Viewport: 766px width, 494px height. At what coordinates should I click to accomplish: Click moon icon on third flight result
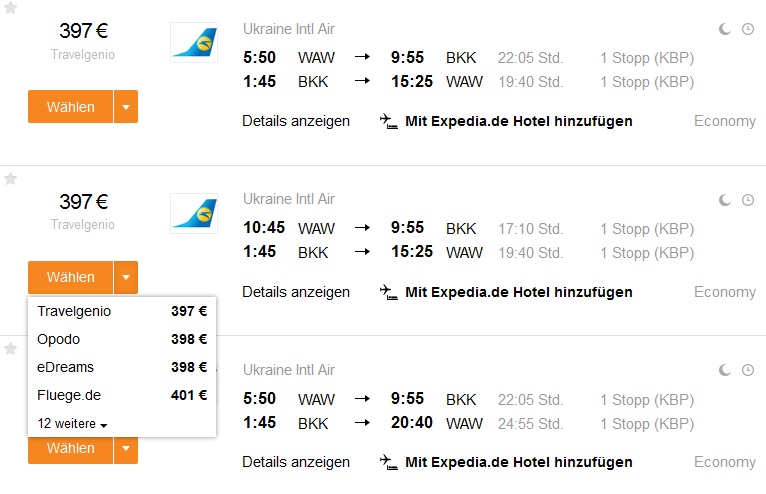click(724, 370)
